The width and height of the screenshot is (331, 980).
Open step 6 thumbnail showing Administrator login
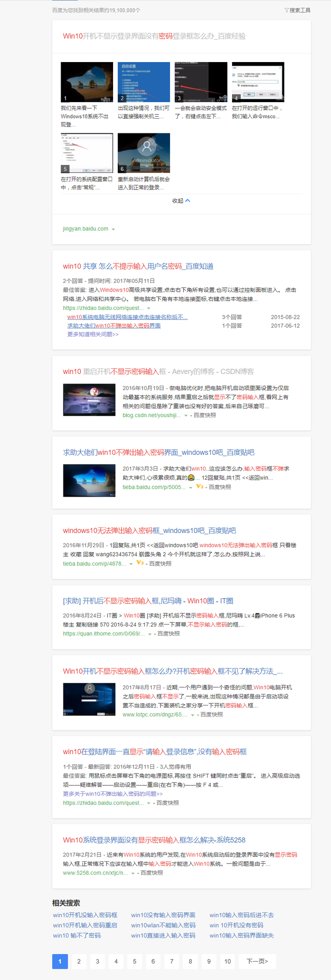(x=144, y=153)
